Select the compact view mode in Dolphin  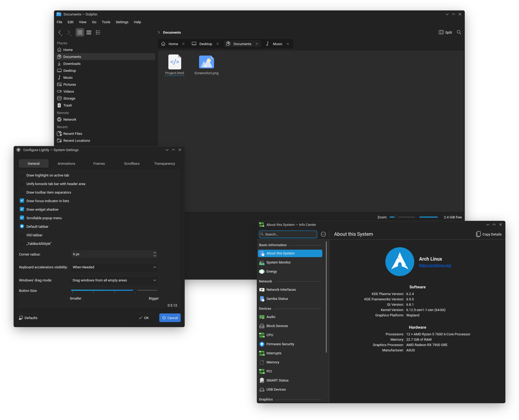point(89,32)
